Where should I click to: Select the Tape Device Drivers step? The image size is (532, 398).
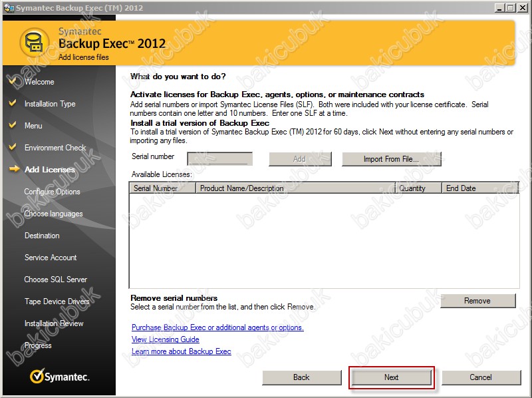coord(57,301)
